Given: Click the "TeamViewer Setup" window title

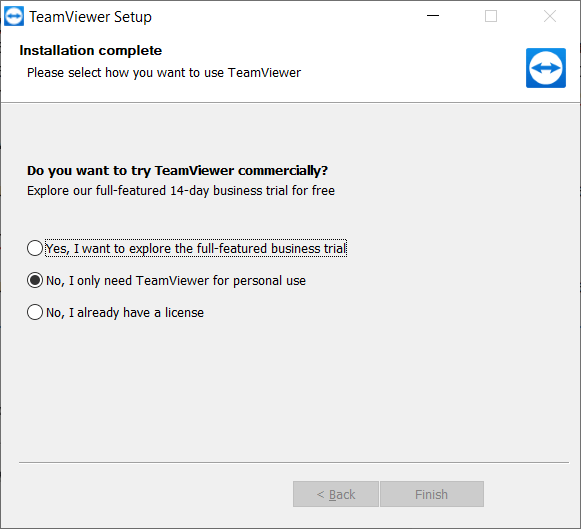Looking at the screenshot, I should click(90, 17).
